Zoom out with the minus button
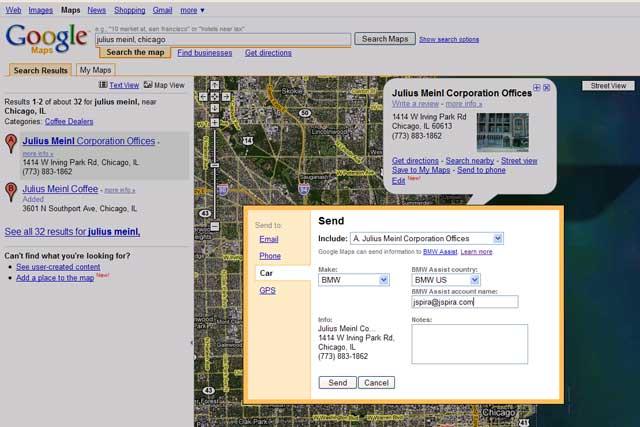This screenshot has width=640, height=427. tap(215, 226)
